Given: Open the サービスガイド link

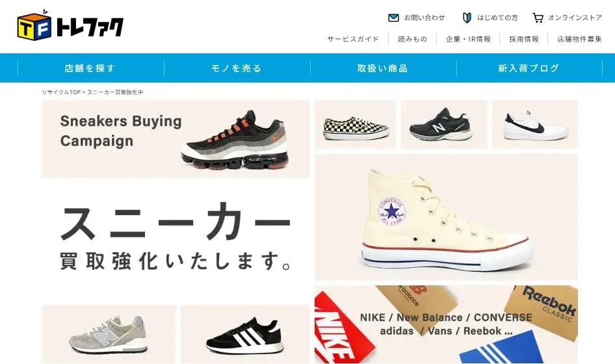Looking at the screenshot, I should (353, 39).
